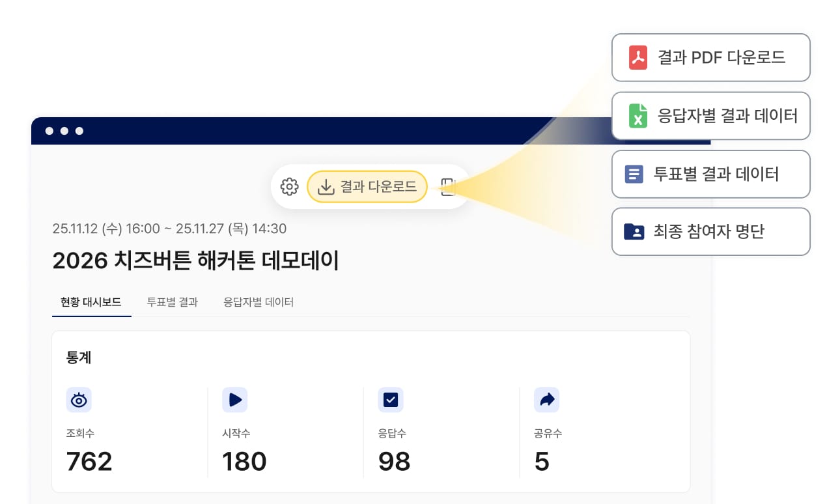
Task: Click the navy folder person icon
Action: coord(634,232)
